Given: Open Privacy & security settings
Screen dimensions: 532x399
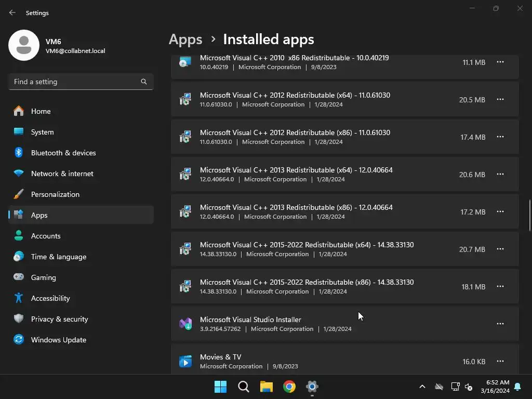Looking at the screenshot, I should pos(59,319).
